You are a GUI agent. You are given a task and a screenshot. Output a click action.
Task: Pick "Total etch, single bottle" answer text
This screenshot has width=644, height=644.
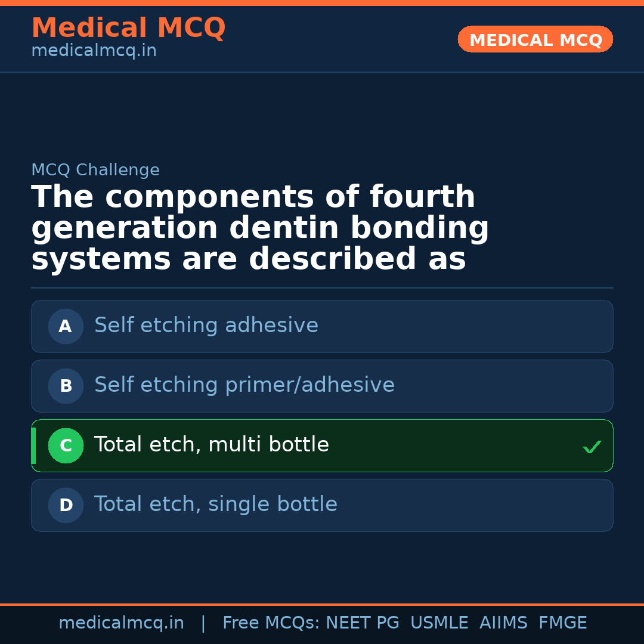[216, 504]
